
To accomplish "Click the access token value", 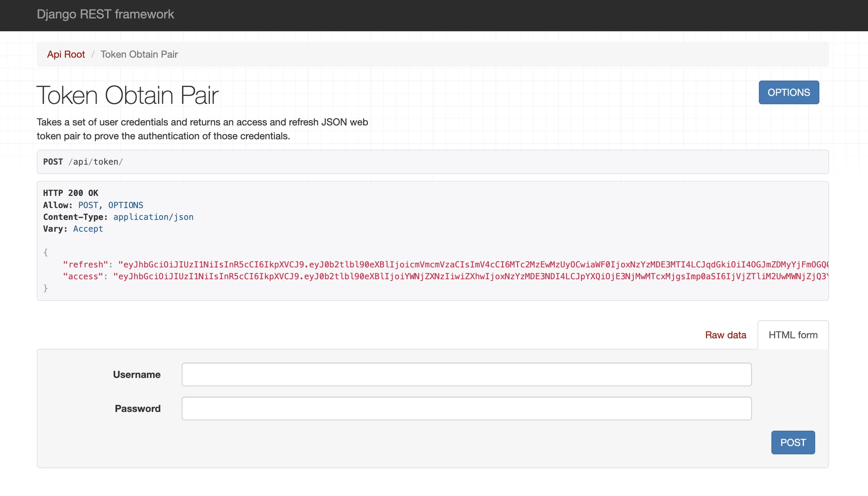I will pos(470,276).
